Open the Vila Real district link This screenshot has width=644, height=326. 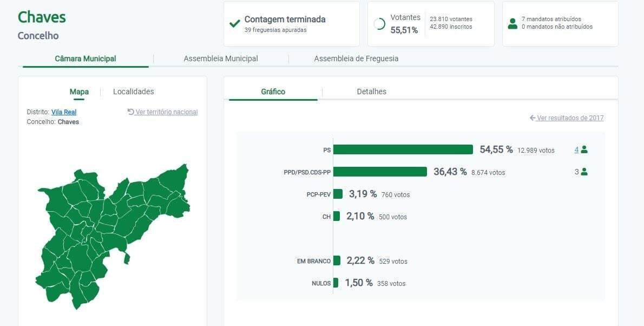tap(64, 112)
